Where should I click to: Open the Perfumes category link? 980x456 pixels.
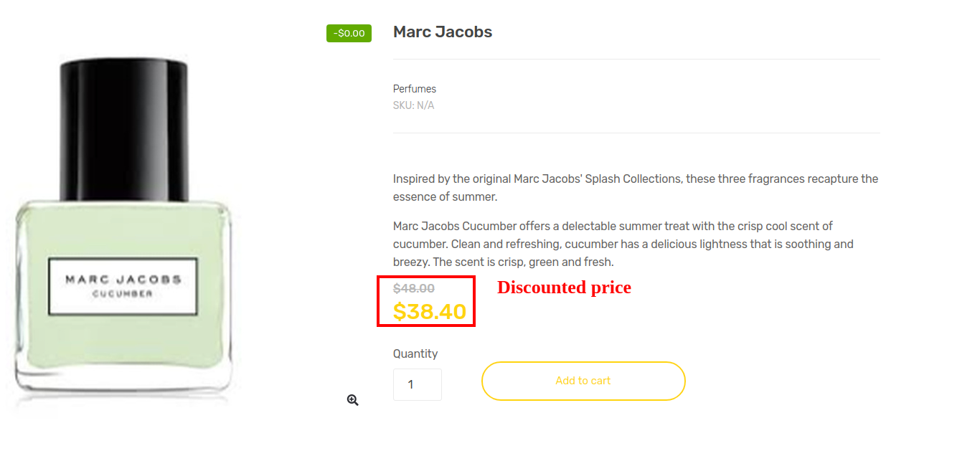click(414, 88)
